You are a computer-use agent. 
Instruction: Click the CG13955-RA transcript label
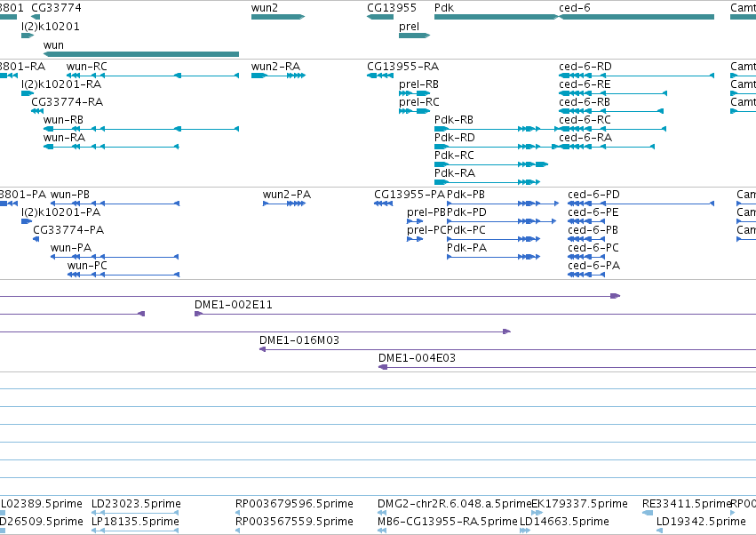pos(403,66)
